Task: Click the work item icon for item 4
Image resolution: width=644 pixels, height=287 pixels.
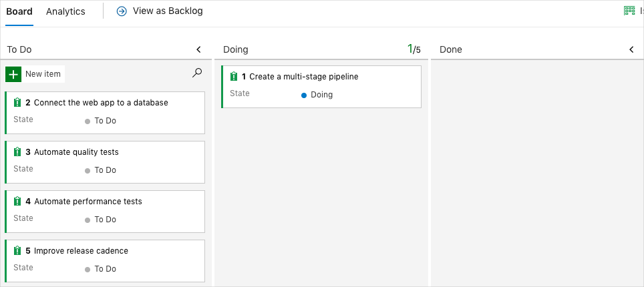Action: point(17,202)
